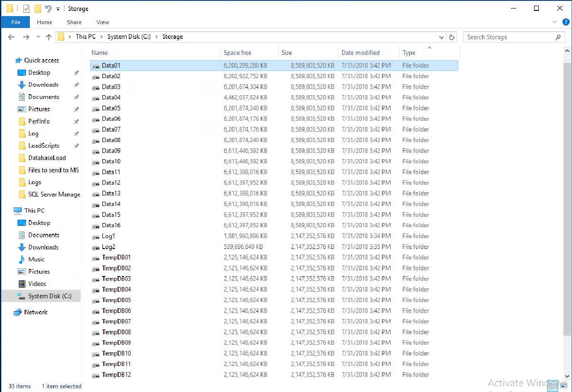Click Log2 space free value 539,696,640 KB

(x=244, y=247)
